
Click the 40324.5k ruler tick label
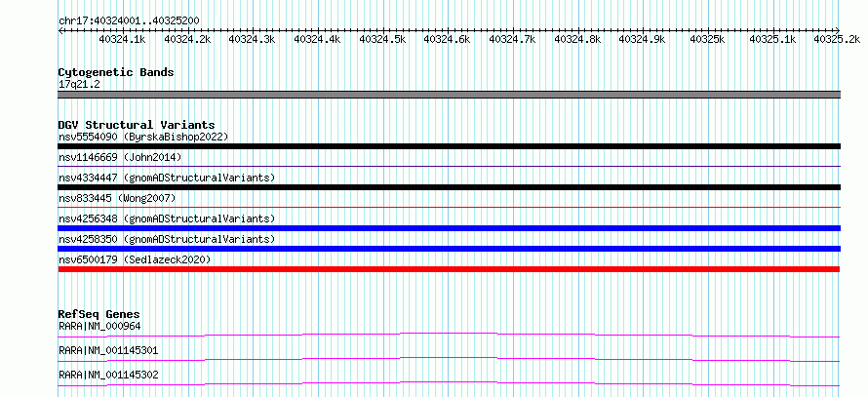[383, 39]
